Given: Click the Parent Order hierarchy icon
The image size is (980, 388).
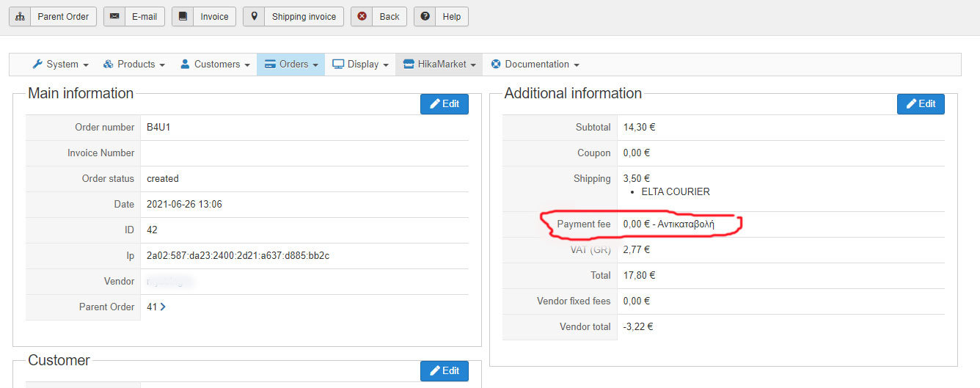Looking at the screenshot, I should (20, 17).
